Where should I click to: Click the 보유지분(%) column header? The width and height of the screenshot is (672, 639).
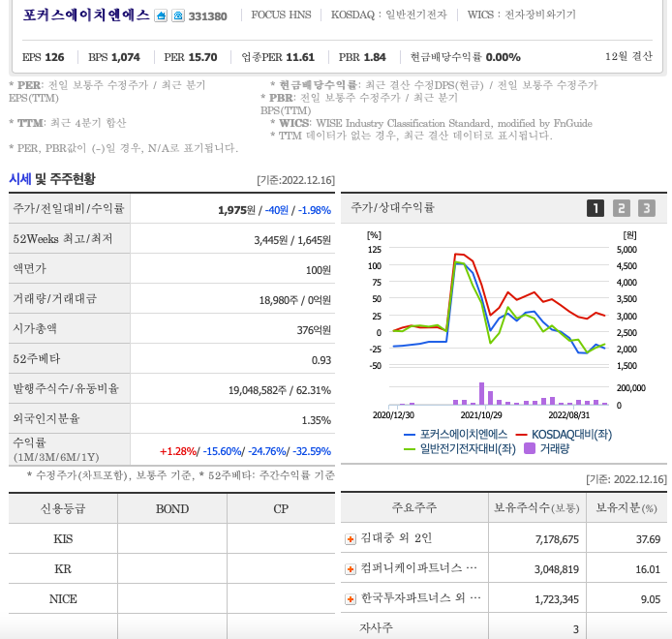pos(626,508)
